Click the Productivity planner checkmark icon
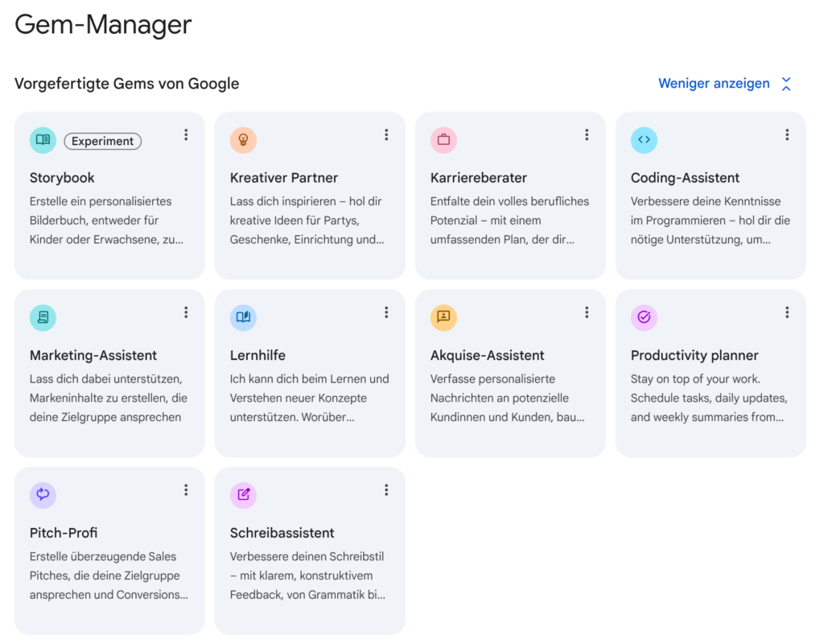Screen dimensions: 824x644 [x=644, y=317]
